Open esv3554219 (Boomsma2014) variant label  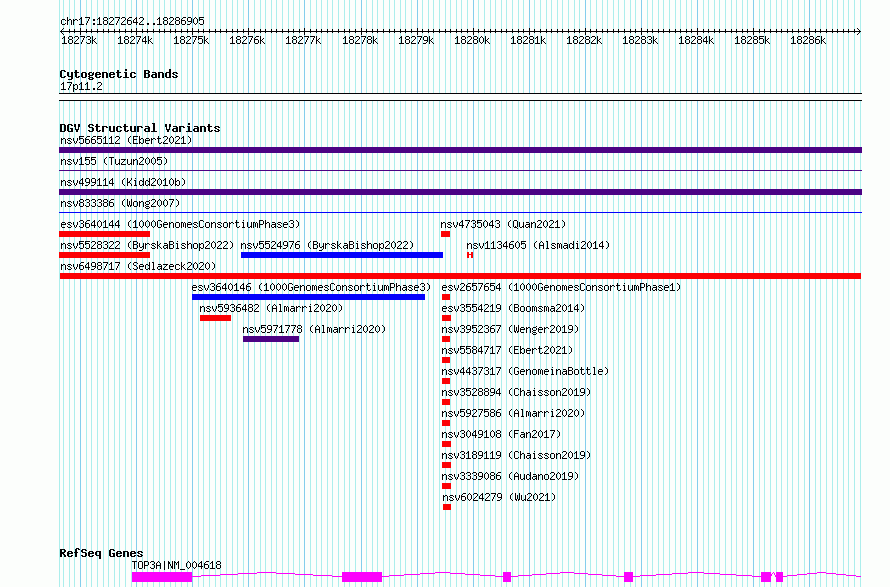(x=513, y=308)
